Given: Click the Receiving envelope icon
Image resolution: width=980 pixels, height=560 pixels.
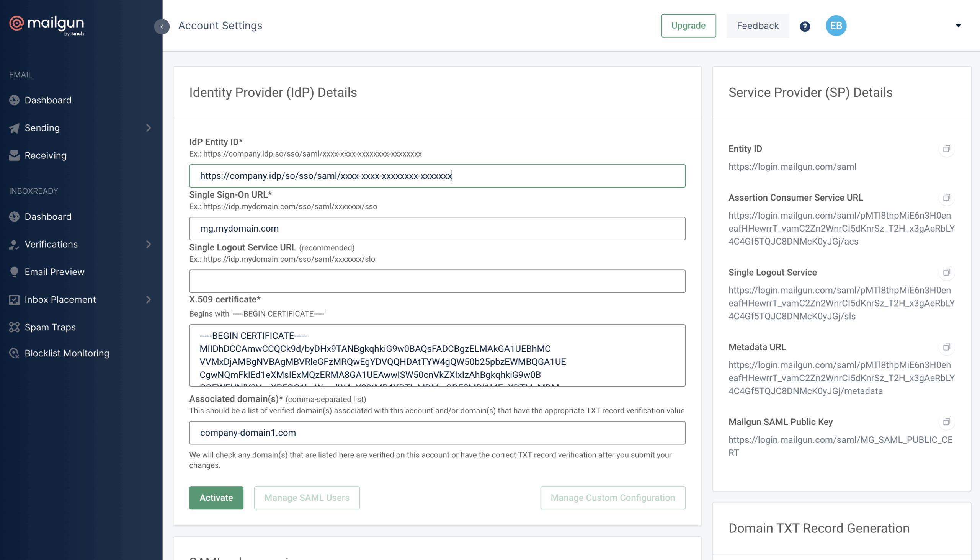Looking at the screenshot, I should (x=14, y=155).
